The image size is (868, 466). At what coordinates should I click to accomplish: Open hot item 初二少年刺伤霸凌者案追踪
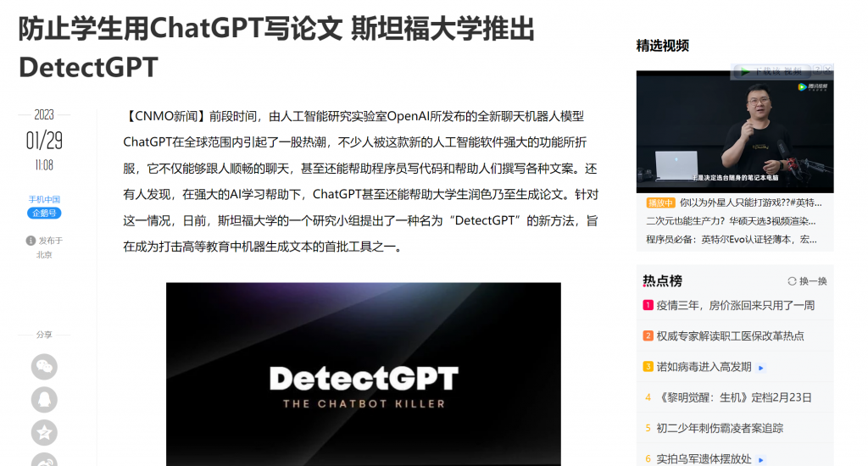[720, 428]
